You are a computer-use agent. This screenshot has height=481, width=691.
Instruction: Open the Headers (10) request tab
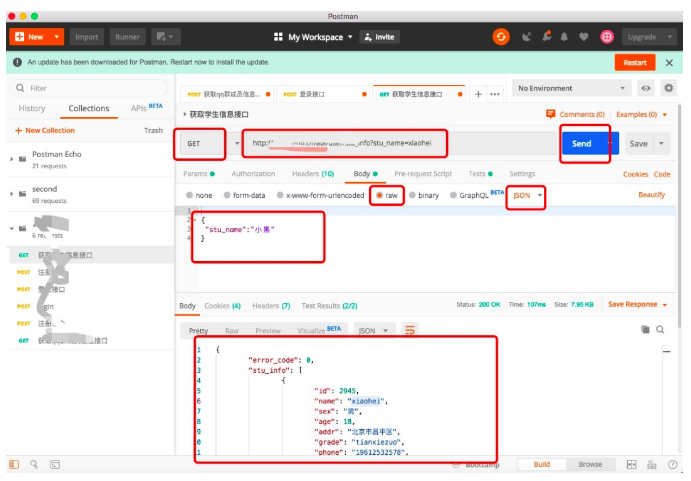click(x=313, y=174)
